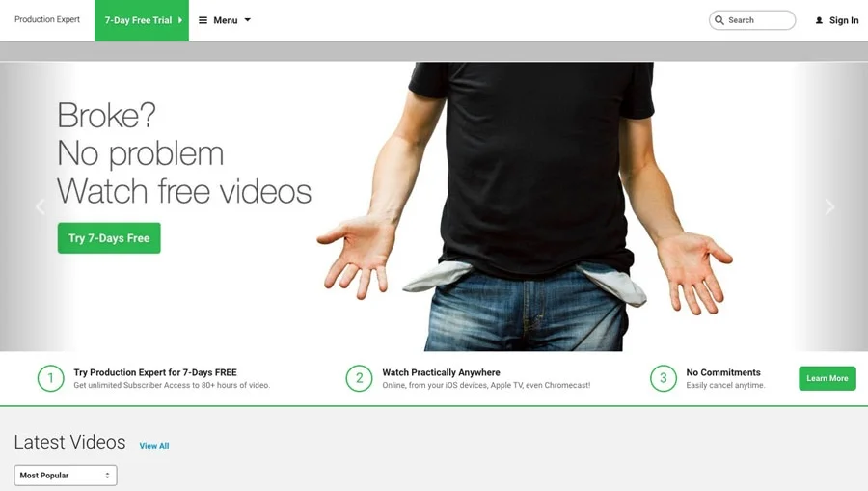Click the step 2 circle icon
The image size is (868, 491).
360,379
